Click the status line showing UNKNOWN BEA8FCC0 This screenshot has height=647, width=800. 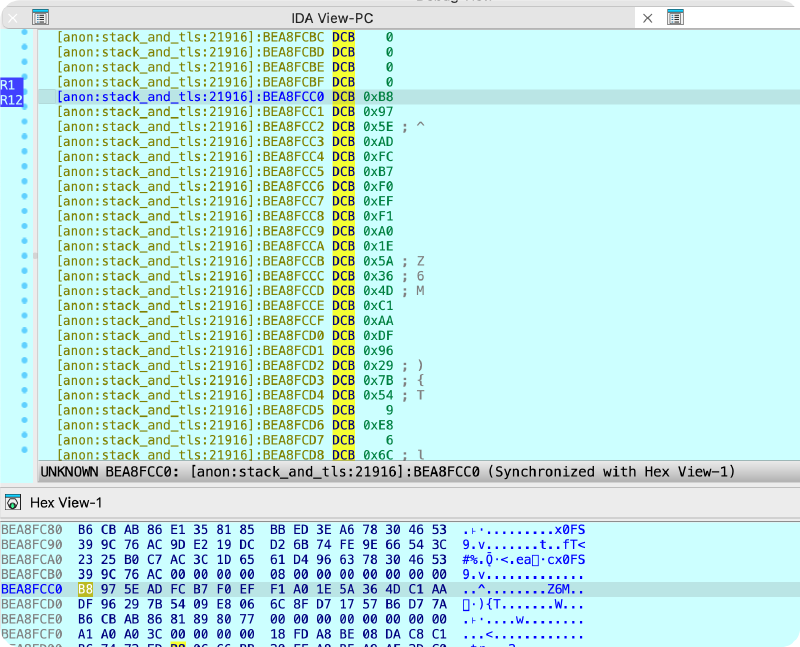point(386,471)
